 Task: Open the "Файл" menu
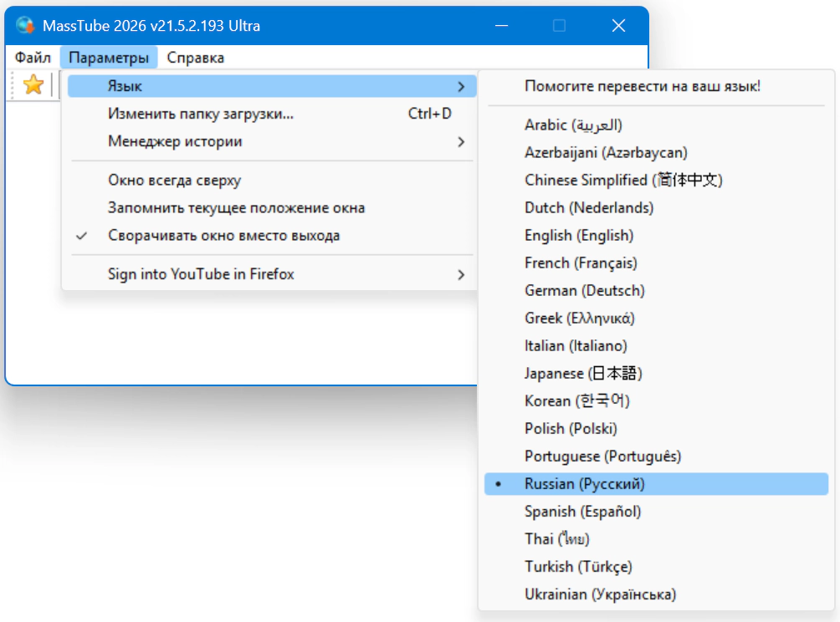click(33, 58)
